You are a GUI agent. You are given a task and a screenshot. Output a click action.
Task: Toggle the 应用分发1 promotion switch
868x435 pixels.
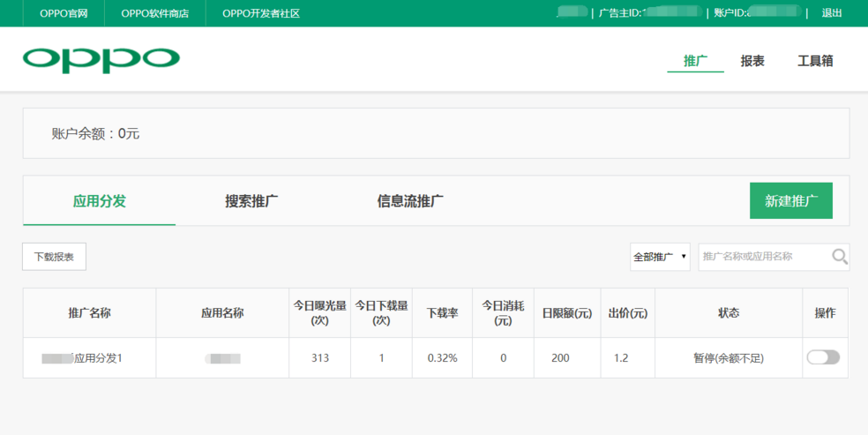coord(823,357)
